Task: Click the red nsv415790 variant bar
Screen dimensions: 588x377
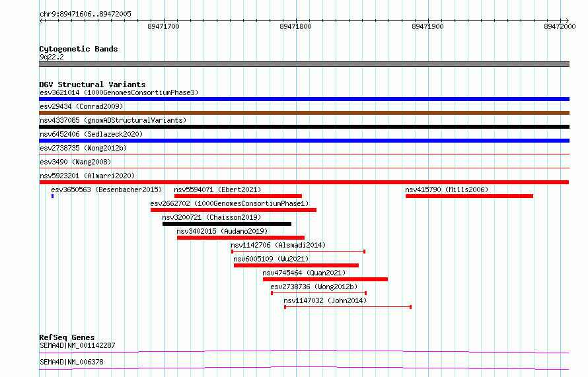Action: (469, 196)
